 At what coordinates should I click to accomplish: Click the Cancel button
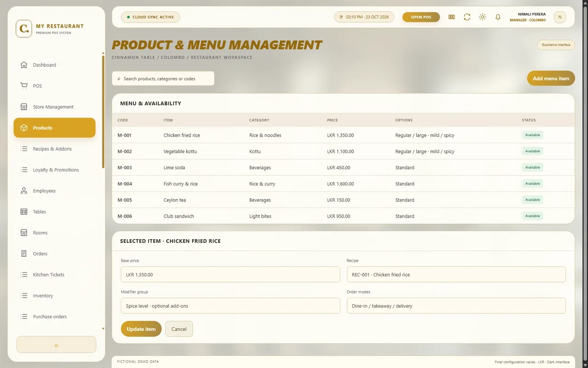(x=179, y=329)
